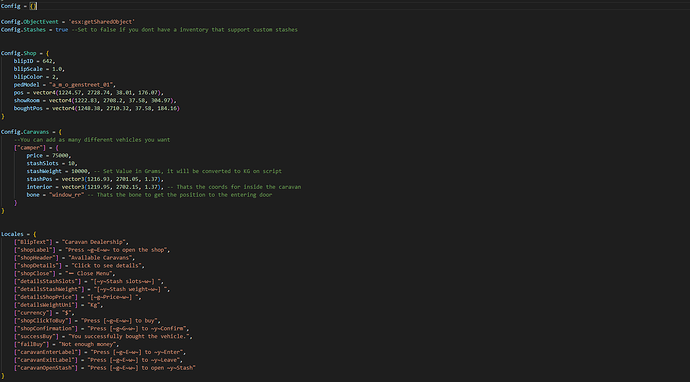Click the Locales table name
690x382 pixels.
pos(12,234)
